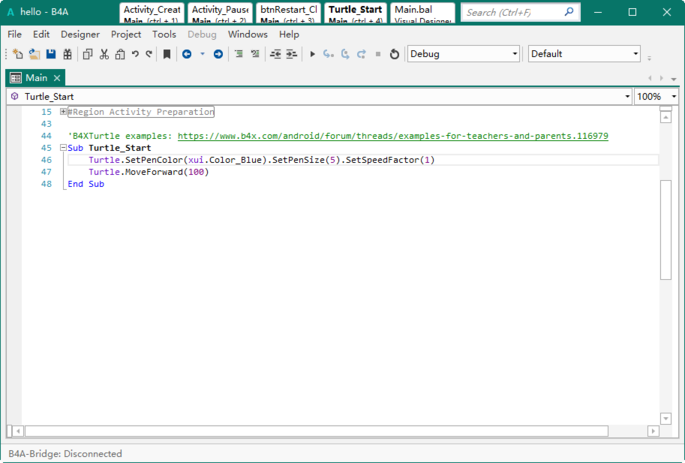Click the Uncomment block toolbar icon
This screenshot has width=685, height=463.
pos(255,54)
